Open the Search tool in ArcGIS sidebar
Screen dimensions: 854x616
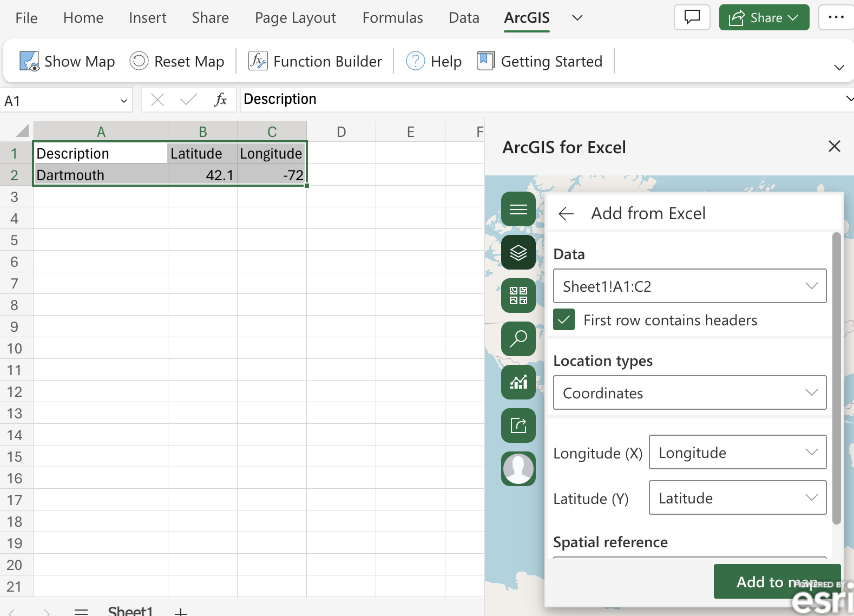[x=518, y=339]
